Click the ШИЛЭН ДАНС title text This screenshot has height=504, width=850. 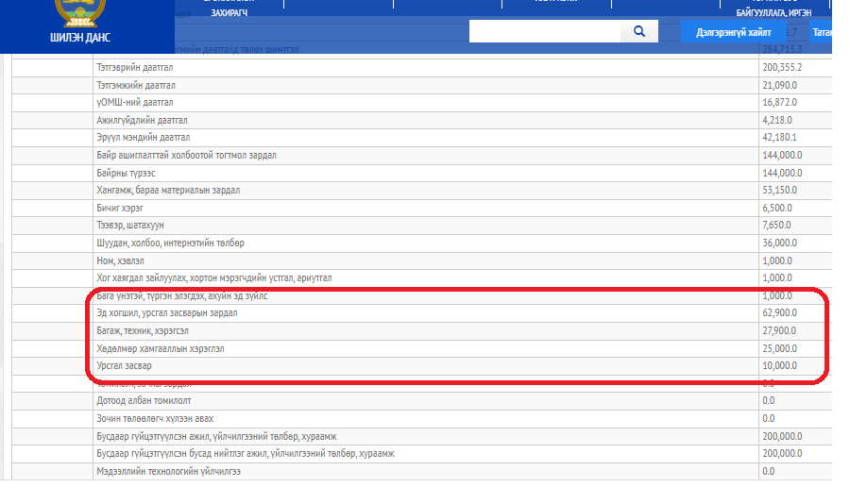(x=80, y=38)
